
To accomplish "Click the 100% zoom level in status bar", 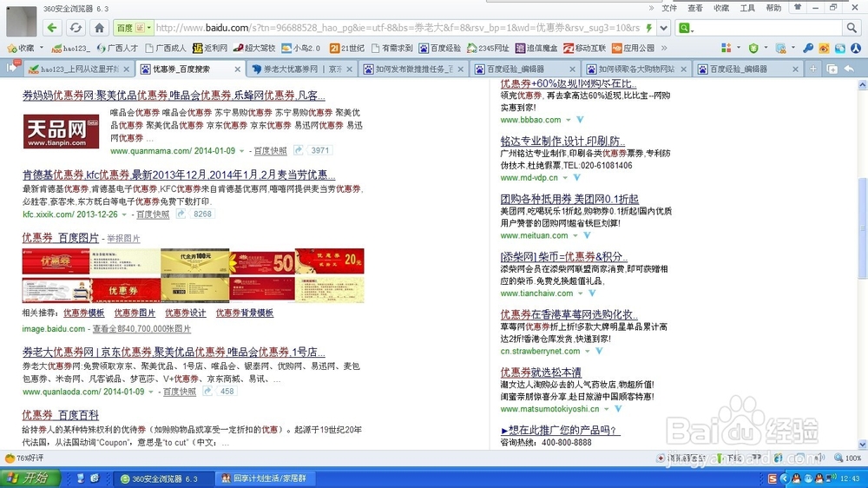I will click(848, 458).
